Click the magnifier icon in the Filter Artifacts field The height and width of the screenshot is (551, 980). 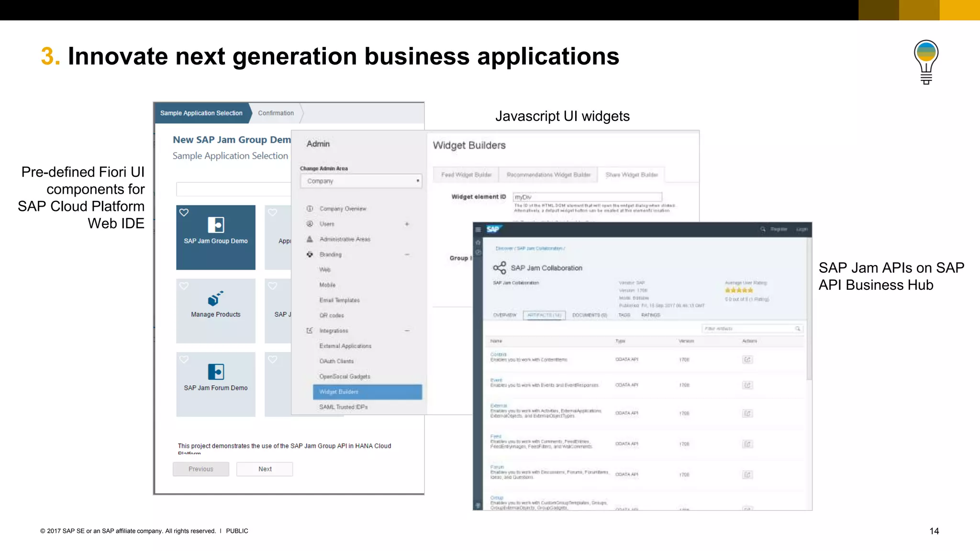tap(798, 329)
